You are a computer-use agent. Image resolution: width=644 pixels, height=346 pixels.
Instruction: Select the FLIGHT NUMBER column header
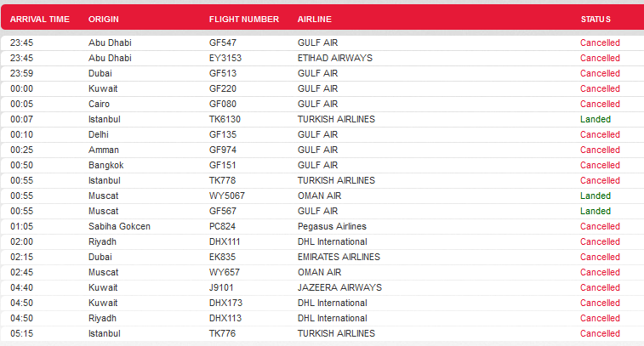click(x=244, y=20)
